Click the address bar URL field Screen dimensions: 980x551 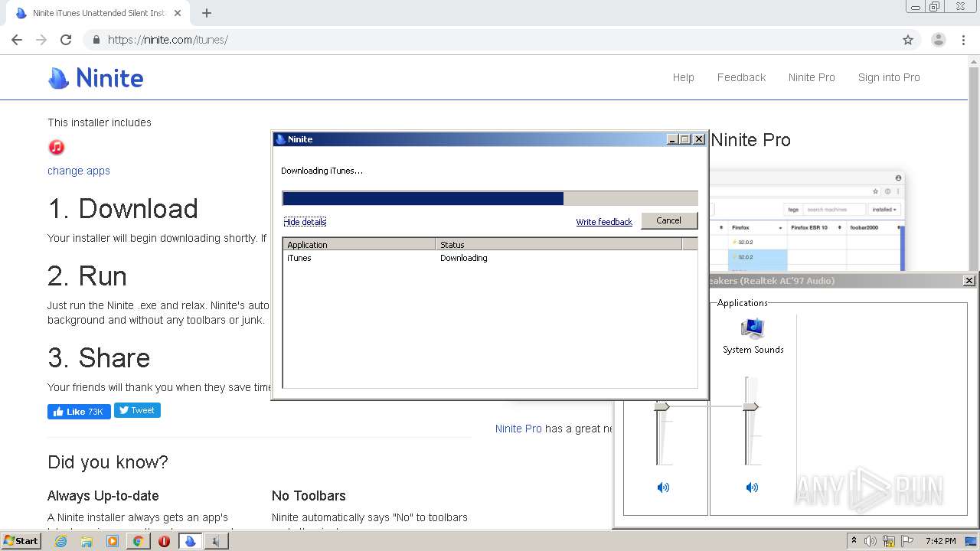point(490,40)
